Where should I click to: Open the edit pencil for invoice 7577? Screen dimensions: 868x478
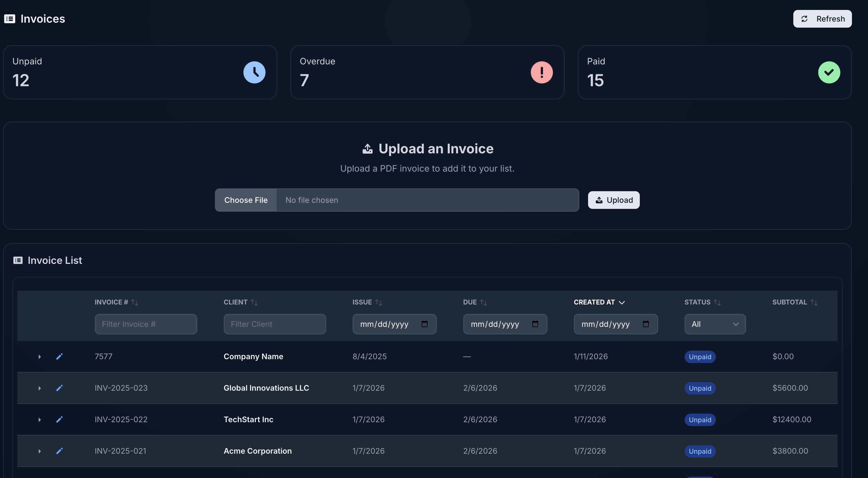pos(59,356)
